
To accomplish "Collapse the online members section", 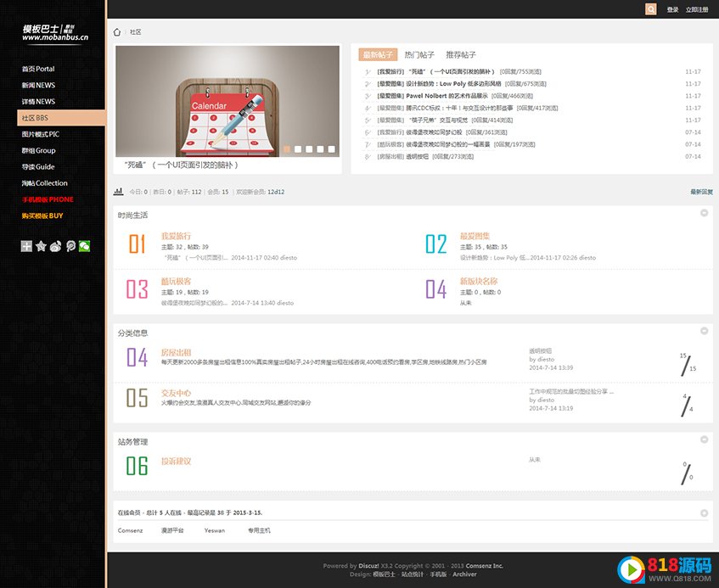I will (705, 512).
